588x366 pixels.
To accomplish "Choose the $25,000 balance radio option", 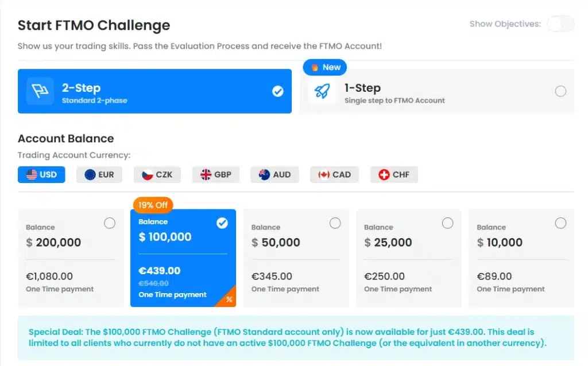I will pyautogui.click(x=448, y=223).
